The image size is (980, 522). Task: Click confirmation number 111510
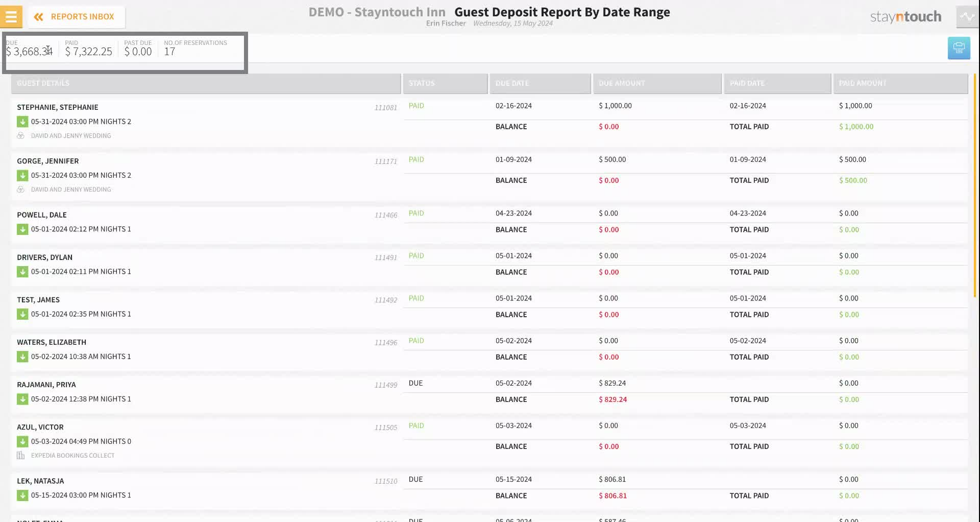[386, 482]
